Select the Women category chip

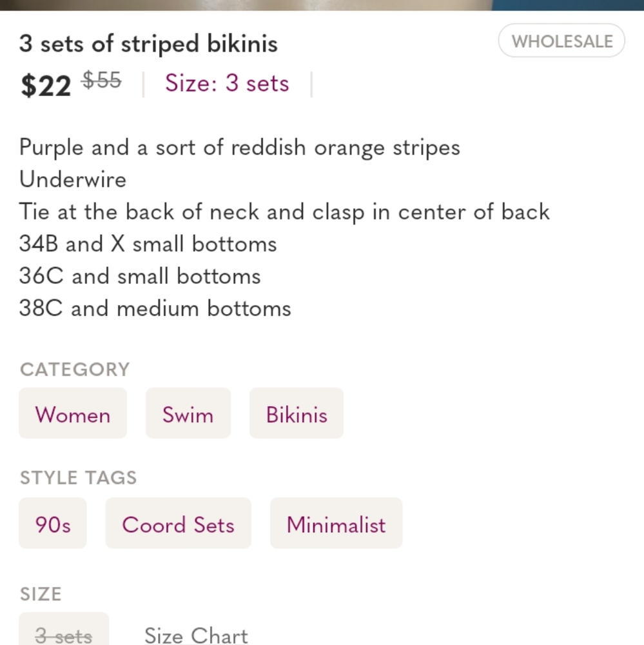coord(73,413)
